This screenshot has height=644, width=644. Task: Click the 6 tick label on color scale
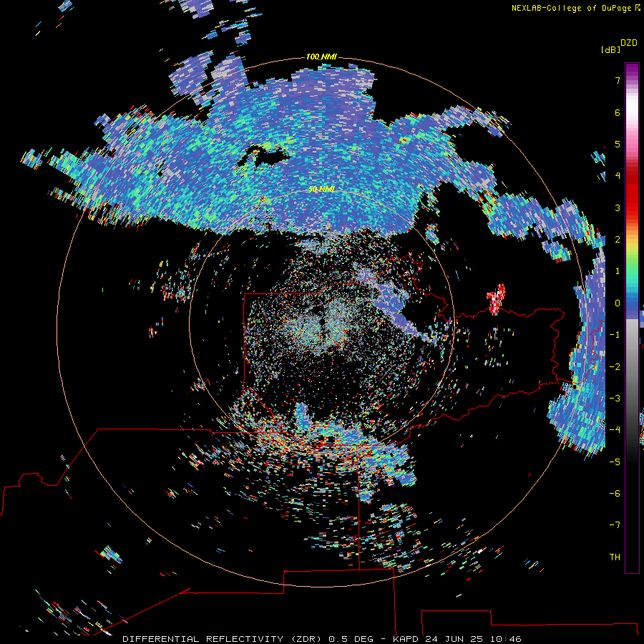618,112
